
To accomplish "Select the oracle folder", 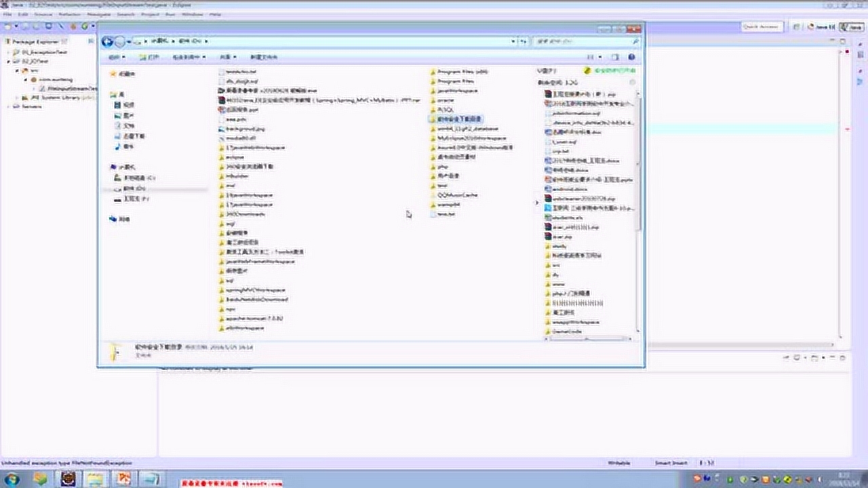I will (441, 100).
